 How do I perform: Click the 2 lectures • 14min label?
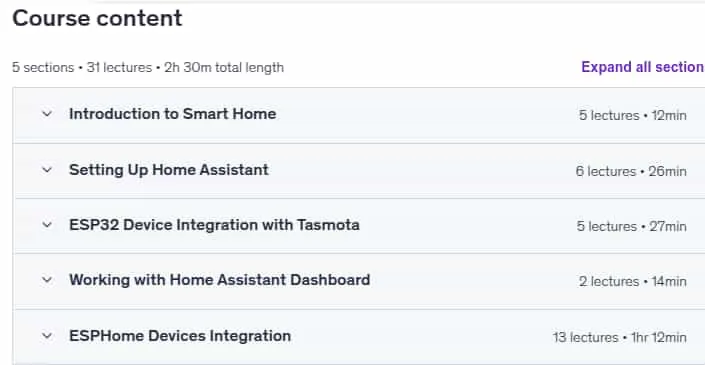coord(633,281)
